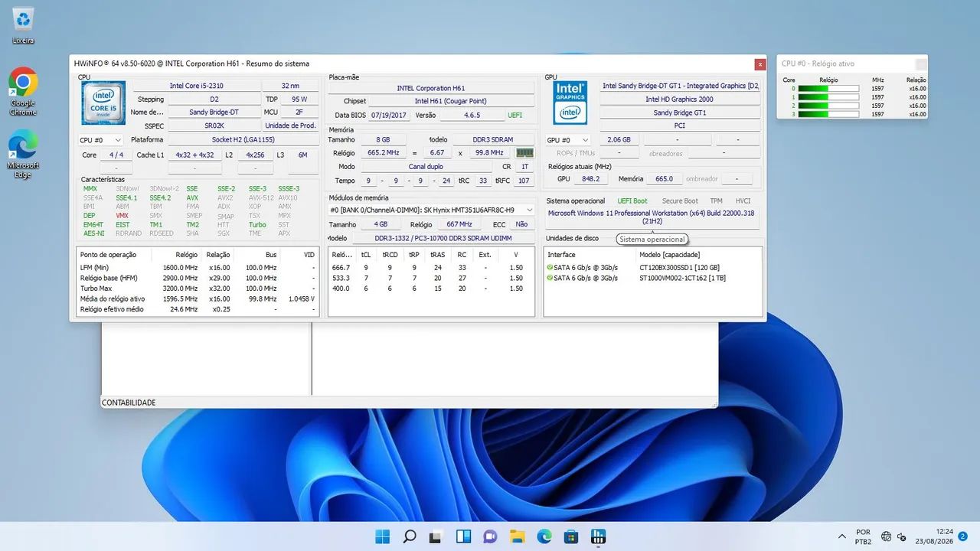
Task: Click the Canal duplo mode field
Action: 426,167
